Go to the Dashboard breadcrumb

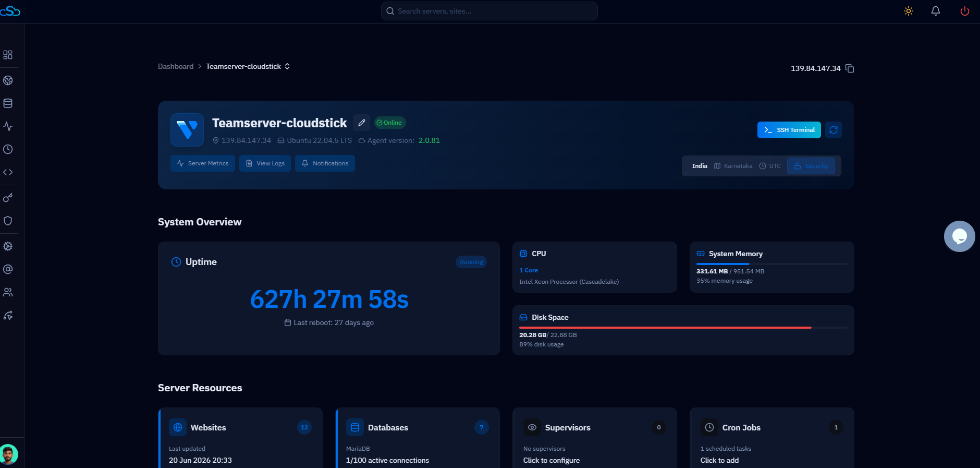pos(176,66)
